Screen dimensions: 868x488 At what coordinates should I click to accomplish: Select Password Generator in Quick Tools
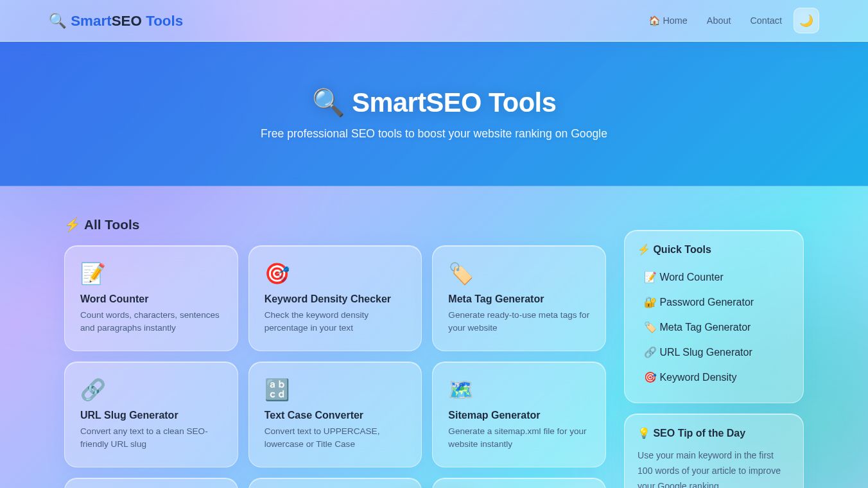(x=714, y=302)
